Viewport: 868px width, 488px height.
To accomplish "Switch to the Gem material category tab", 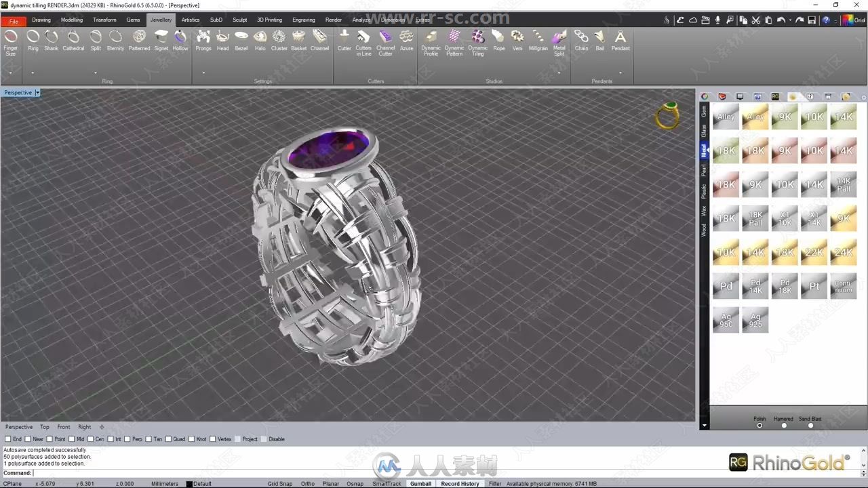I will (x=704, y=110).
